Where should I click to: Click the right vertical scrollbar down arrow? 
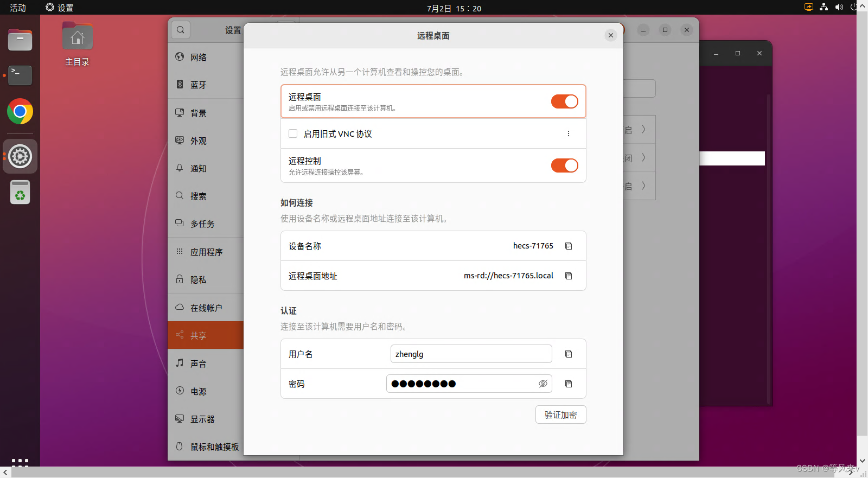tap(862, 461)
